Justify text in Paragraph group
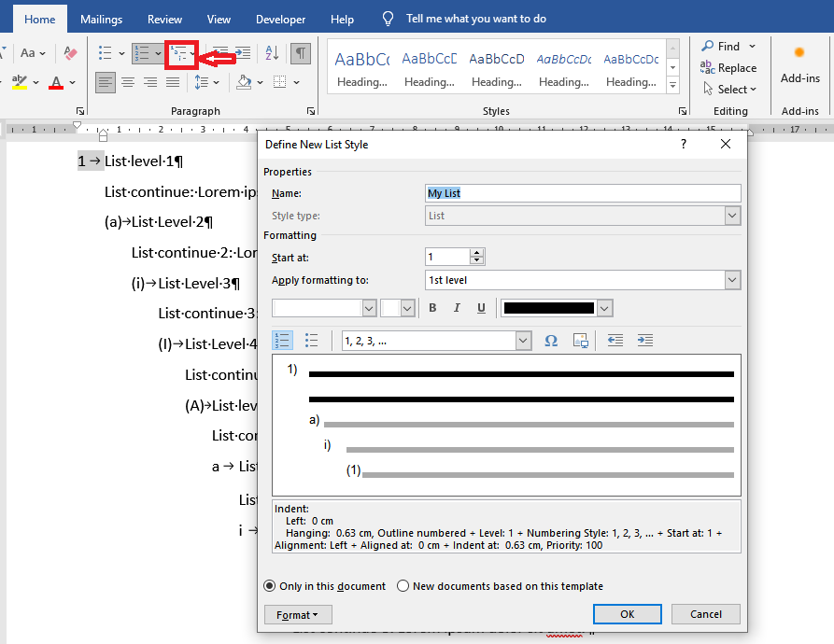The height and width of the screenshot is (644, 834). tap(173, 82)
